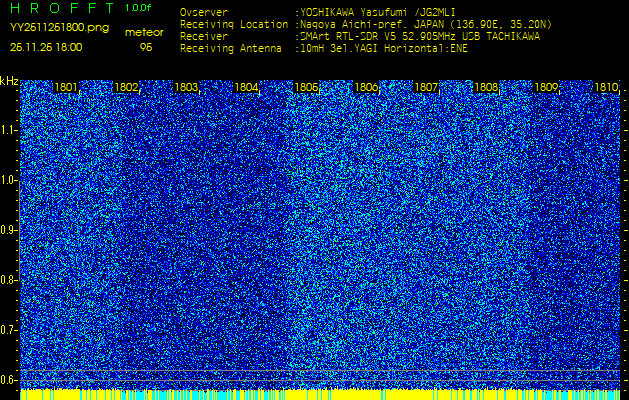Image resolution: width=629 pixels, height=400 pixels.
Task: Click the 0.9 frequency axis label
Action: point(9,230)
